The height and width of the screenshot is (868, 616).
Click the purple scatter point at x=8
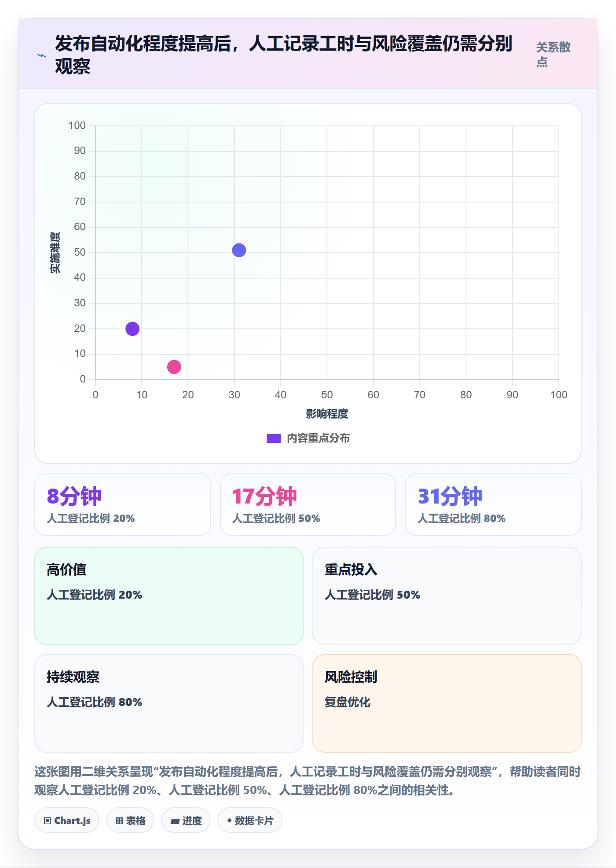pyautogui.click(x=132, y=329)
